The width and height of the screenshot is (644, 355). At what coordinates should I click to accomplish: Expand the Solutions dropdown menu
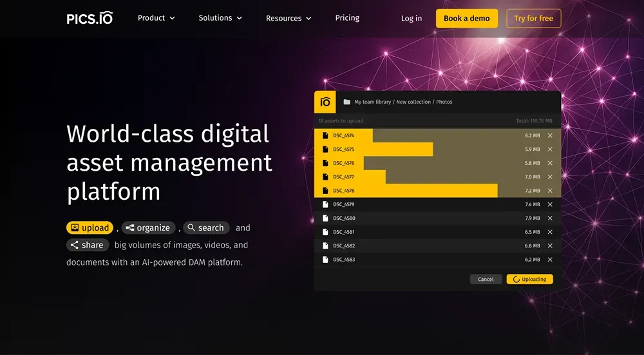(220, 17)
